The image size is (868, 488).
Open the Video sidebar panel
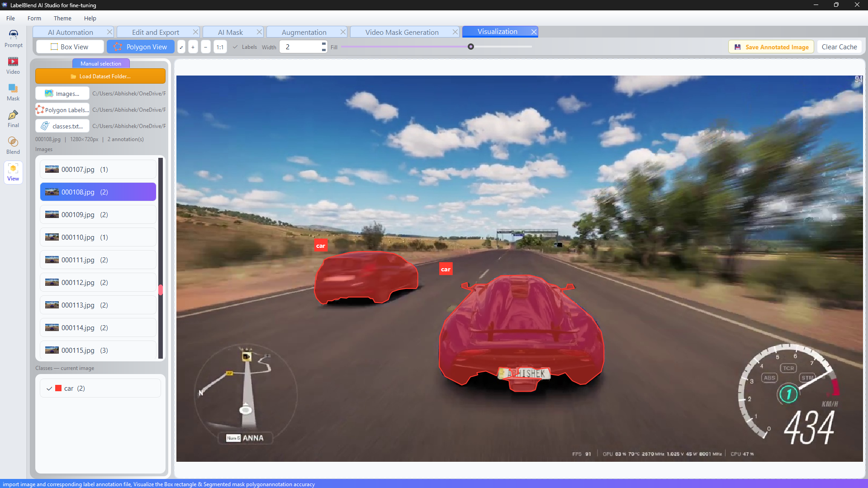click(x=13, y=65)
